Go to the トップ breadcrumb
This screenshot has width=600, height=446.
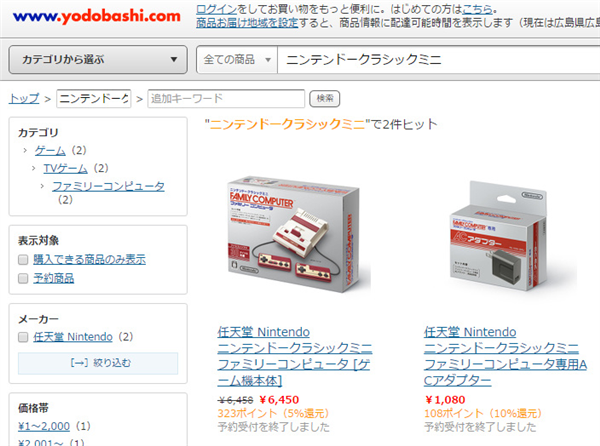(x=24, y=99)
